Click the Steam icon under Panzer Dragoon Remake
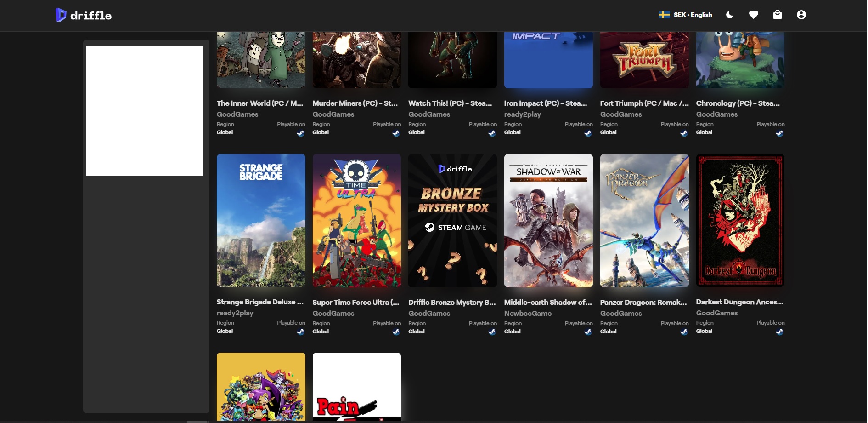Image resolution: width=868 pixels, height=423 pixels. tap(684, 332)
